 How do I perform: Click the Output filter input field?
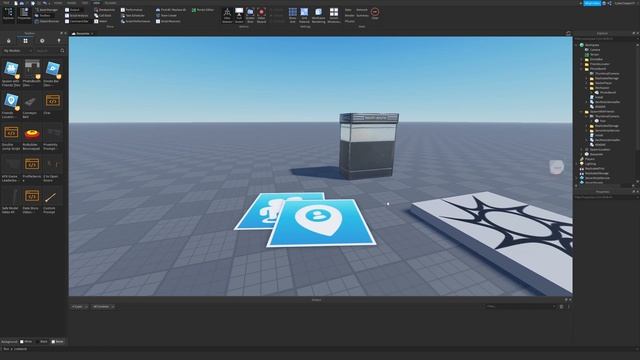click(x=520, y=307)
